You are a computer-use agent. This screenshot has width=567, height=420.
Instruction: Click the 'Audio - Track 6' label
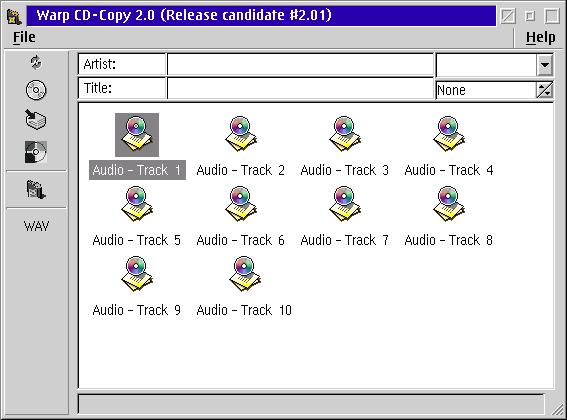[x=240, y=240]
